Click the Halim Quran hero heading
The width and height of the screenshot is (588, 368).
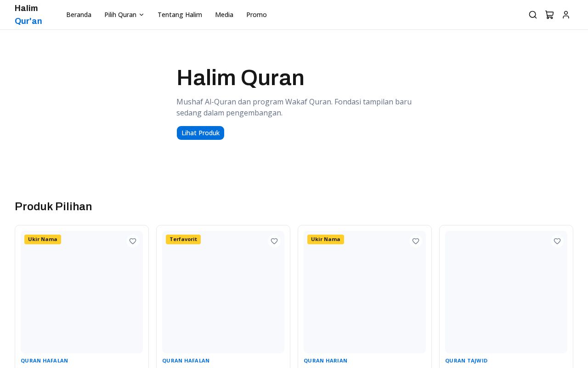coord(240,77)
